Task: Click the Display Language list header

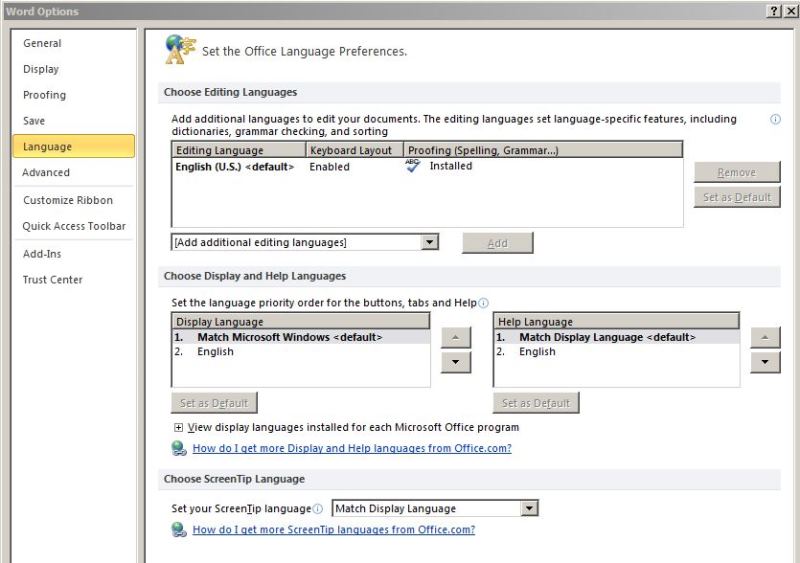Action: click(x=301, y=322)
